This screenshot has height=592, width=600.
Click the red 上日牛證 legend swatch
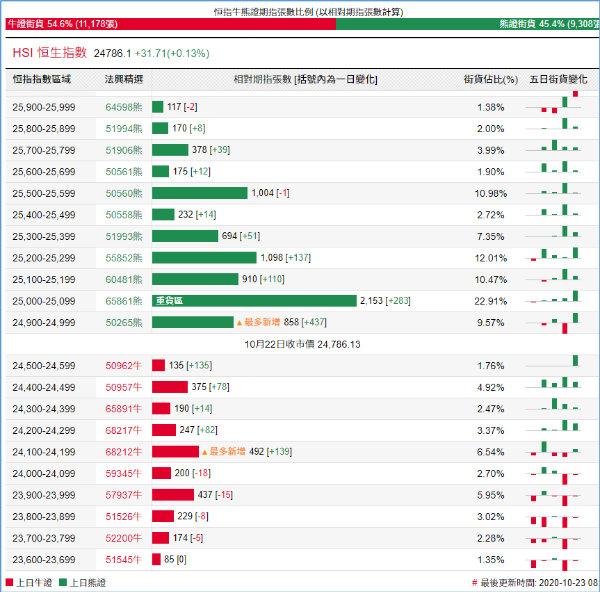9,582
